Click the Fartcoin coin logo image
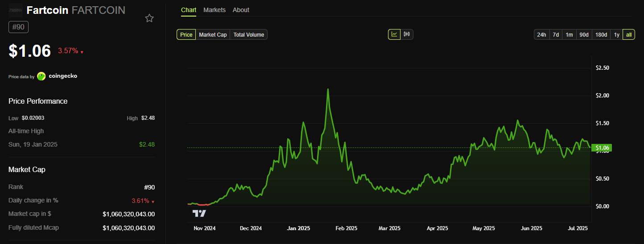Screen dimensions: 644x244 click(x=16, y=10)
